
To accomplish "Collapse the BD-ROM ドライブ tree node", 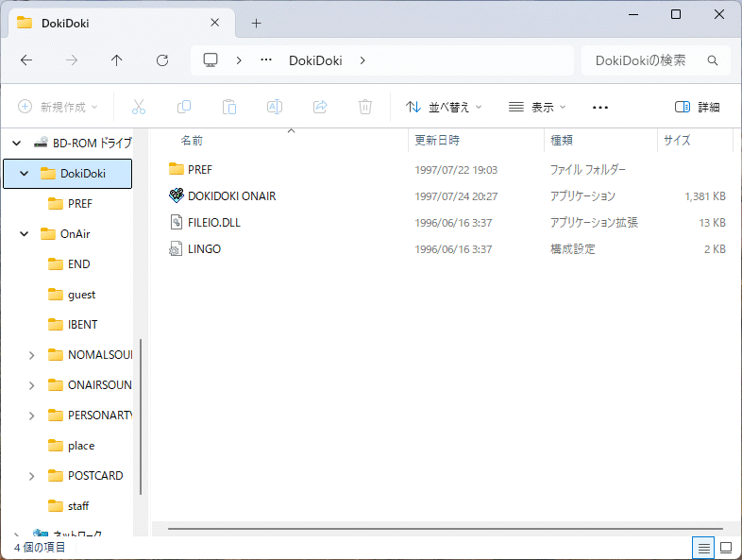I will [x=17, y=143].
